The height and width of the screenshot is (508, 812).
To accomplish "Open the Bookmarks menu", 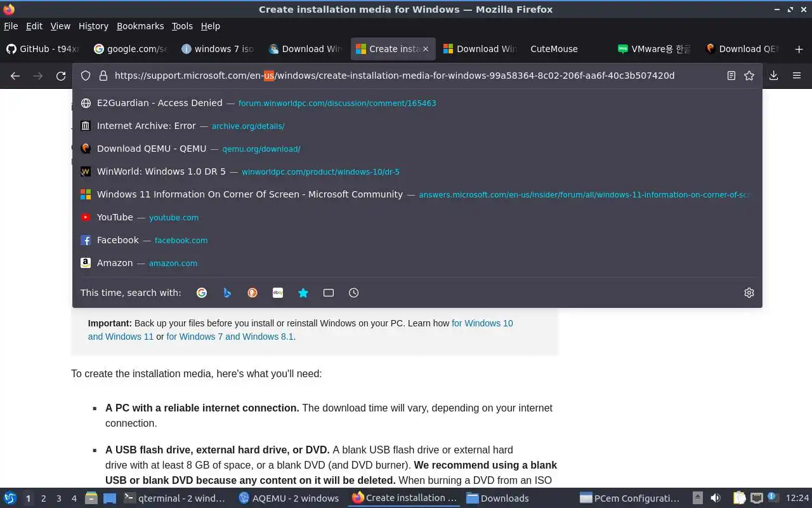I will click(x=140, y=26).
